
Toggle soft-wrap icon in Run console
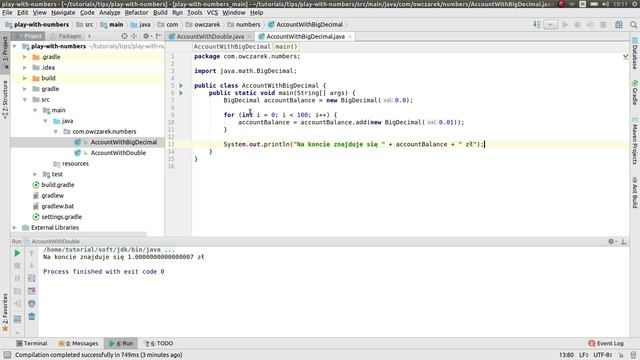coord(31,278)
